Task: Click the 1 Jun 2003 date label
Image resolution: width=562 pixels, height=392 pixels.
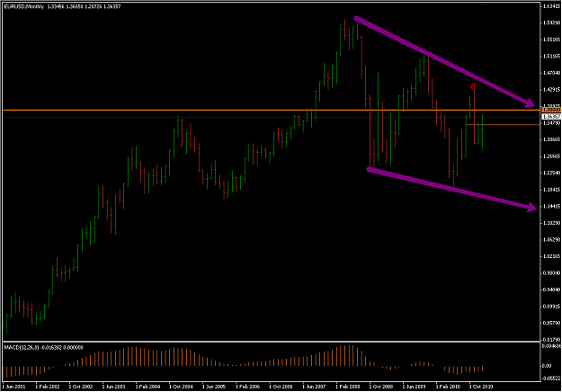Action: (x=114, y=387)
